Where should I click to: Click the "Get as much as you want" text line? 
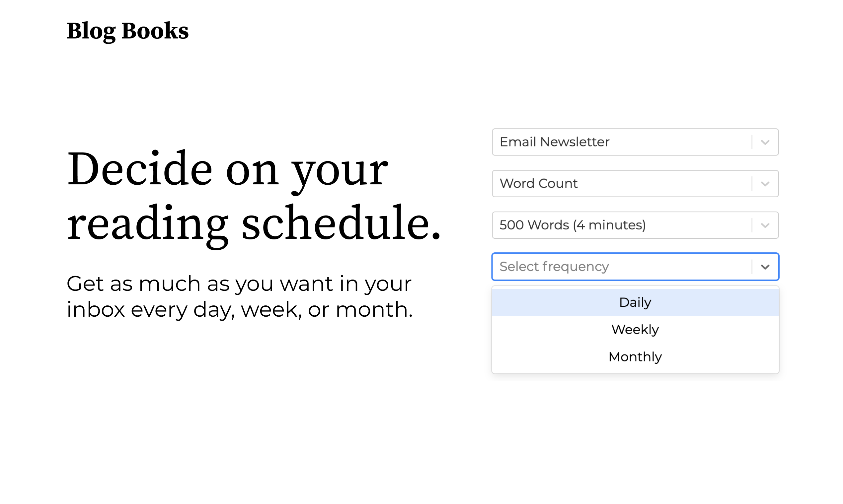[x=239, y=283]
